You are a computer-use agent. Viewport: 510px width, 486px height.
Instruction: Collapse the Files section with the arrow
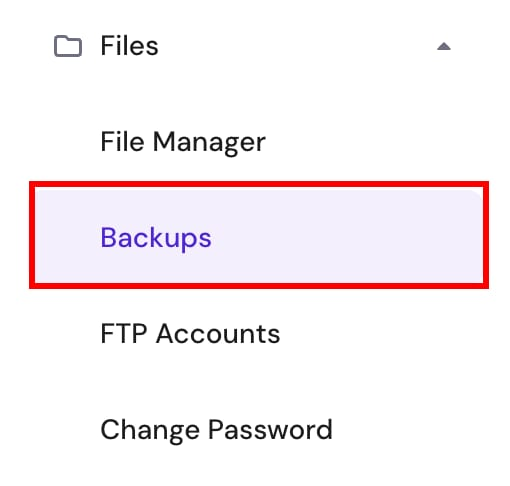point(444,46)
